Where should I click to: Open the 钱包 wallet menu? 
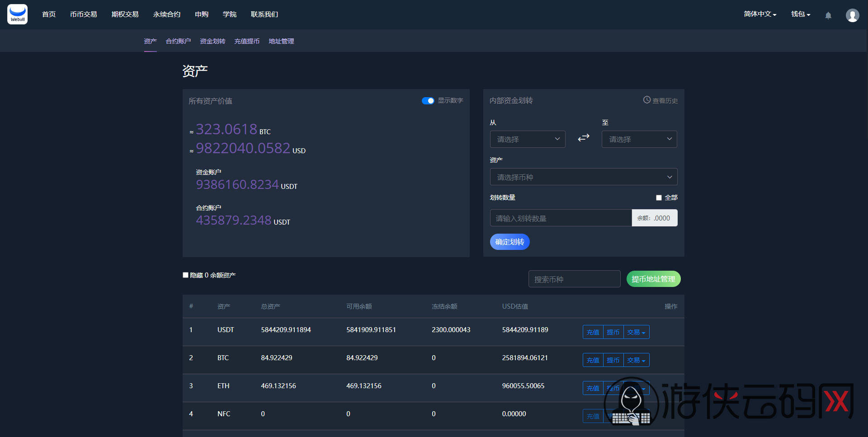point(801,14)
